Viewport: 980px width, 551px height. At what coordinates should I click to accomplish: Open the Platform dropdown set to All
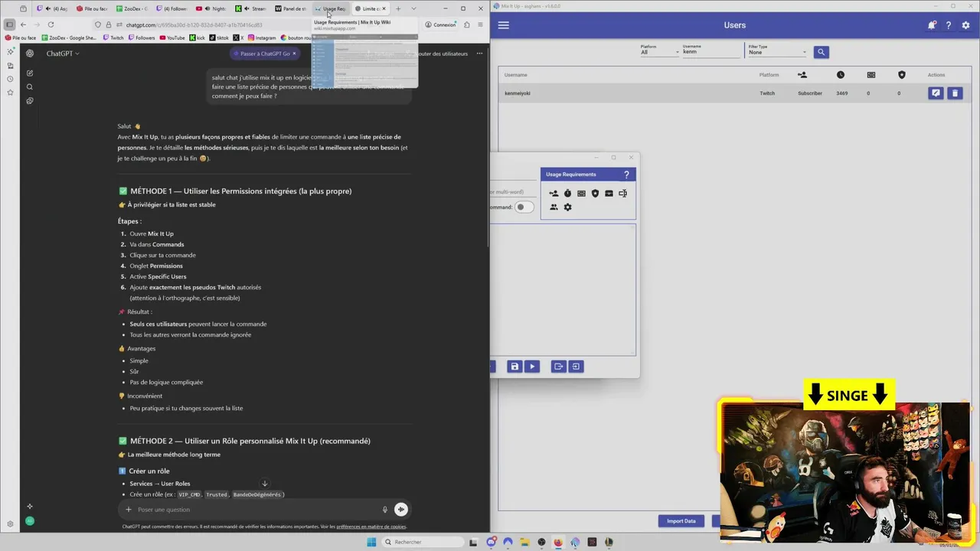(659, 51)
